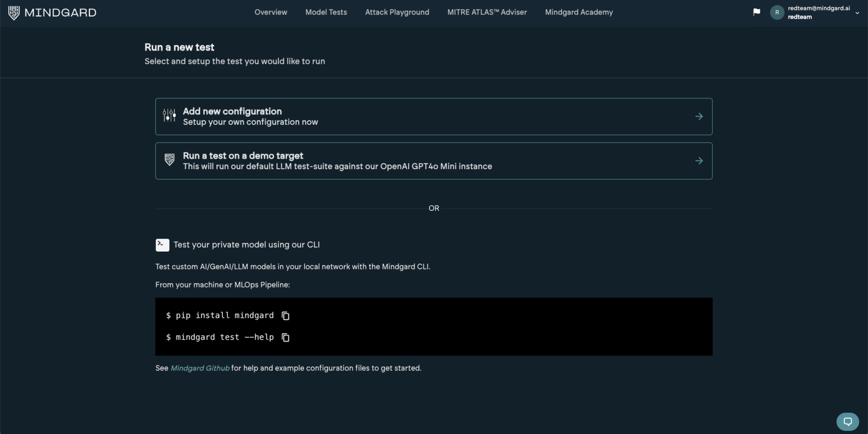Click the round R user avatar
Screen dimensions: 868x434
[x=777, y=12]
